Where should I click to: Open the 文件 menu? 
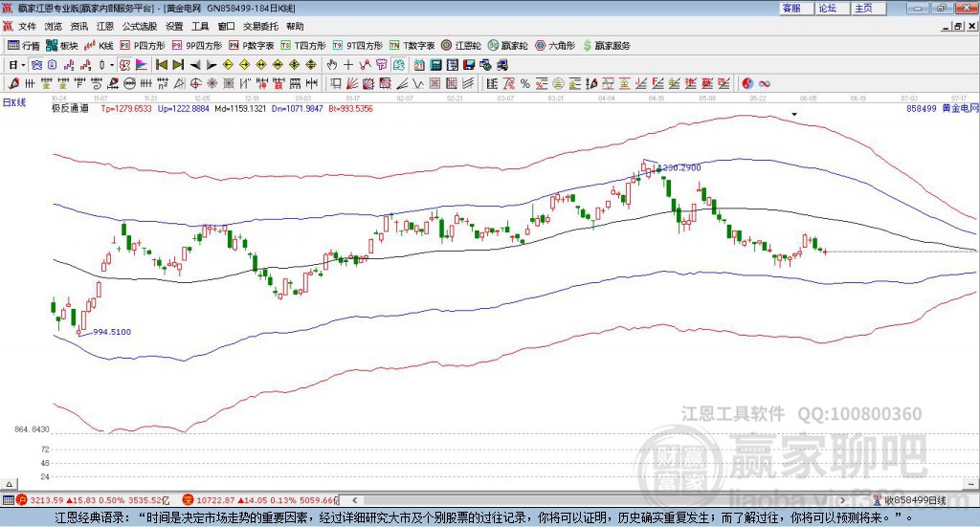click(x=28, y=26)
